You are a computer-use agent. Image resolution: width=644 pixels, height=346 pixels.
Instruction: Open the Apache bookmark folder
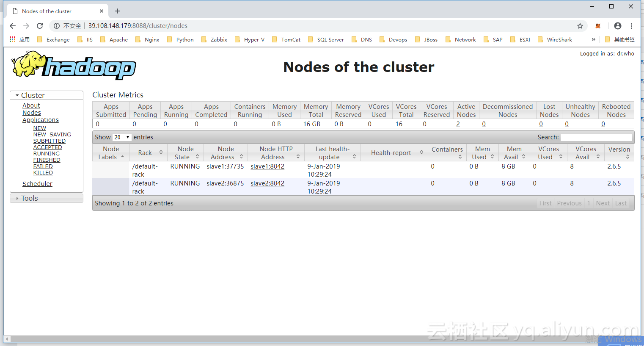tap(114, 40)
